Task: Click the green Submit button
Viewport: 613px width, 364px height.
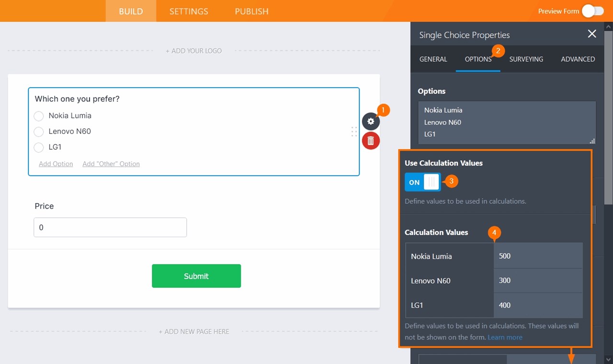Action: point(196,276)
